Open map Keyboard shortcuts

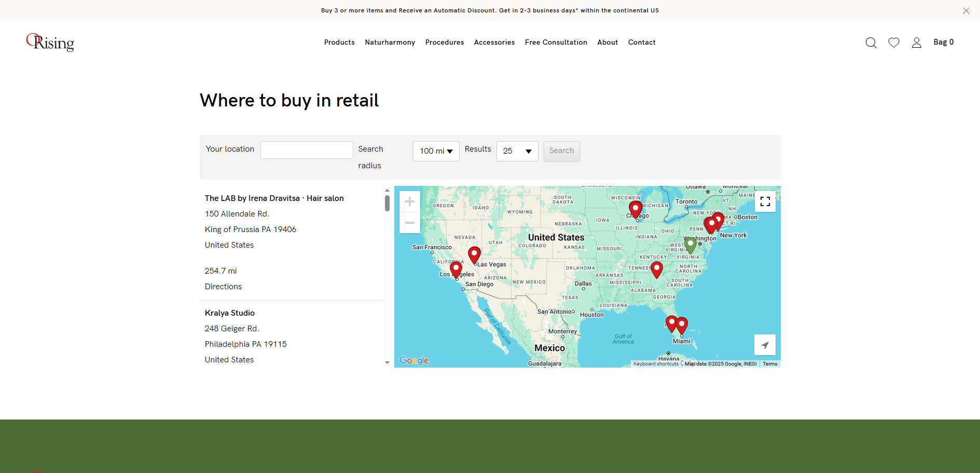pyautogui.click(x=656, y=364)
